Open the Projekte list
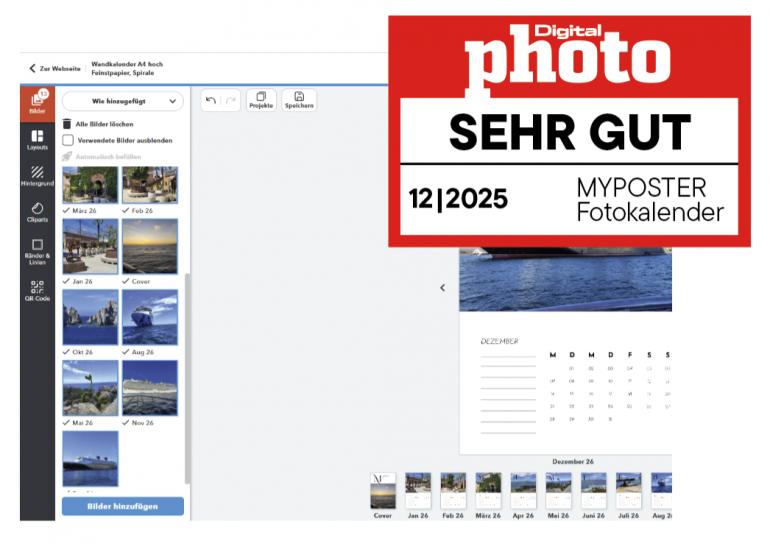This screenshot has height=544, width=770. point(261,100)
